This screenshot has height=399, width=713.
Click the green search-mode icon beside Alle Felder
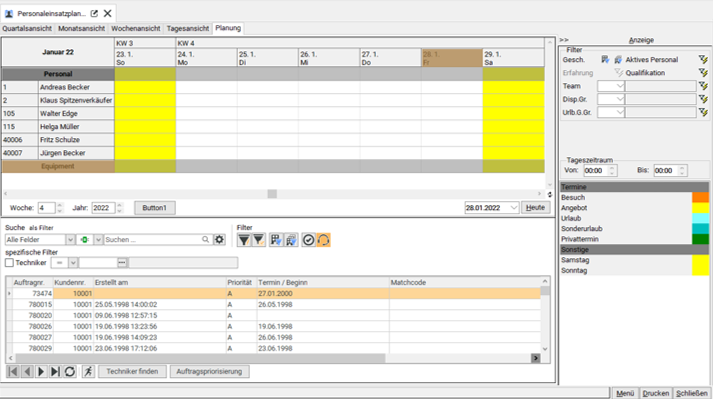coord(85,239)
